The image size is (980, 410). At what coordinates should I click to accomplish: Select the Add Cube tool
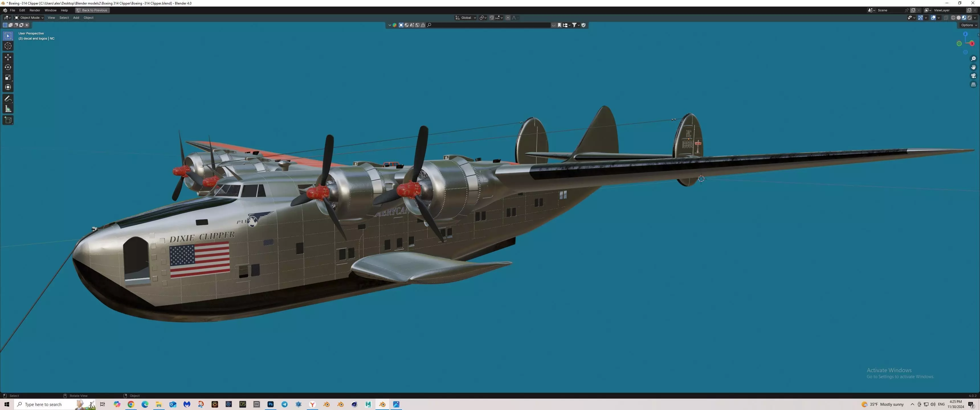coord(8,120)
